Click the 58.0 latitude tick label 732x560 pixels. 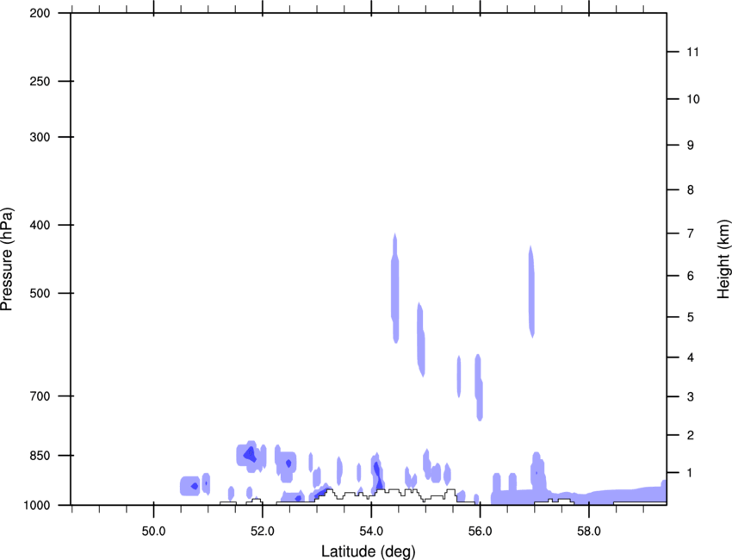pos(589,532)
